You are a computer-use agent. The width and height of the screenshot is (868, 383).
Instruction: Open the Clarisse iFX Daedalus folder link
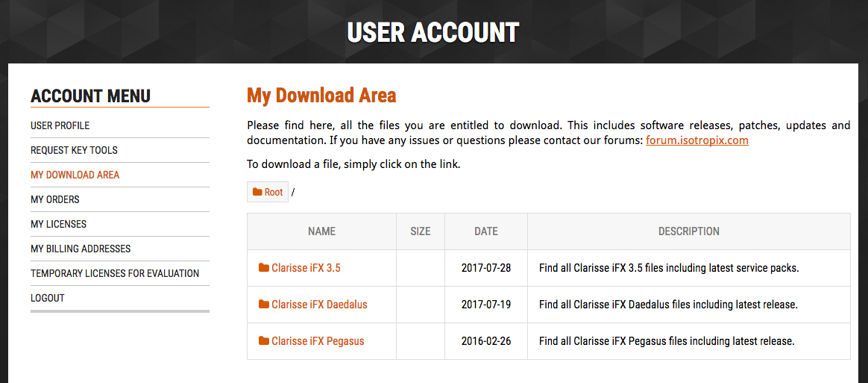coord(319,305)
